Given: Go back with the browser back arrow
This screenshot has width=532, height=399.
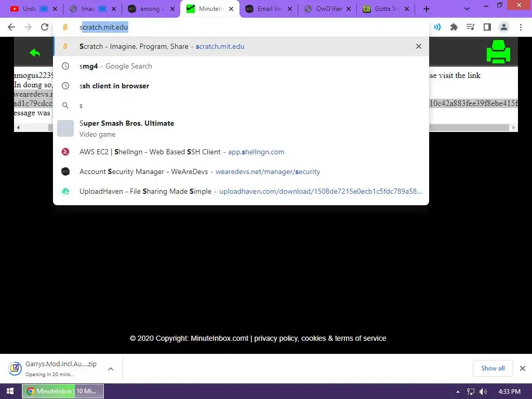Looking at the screenshot, I should [x=11, y=27].
